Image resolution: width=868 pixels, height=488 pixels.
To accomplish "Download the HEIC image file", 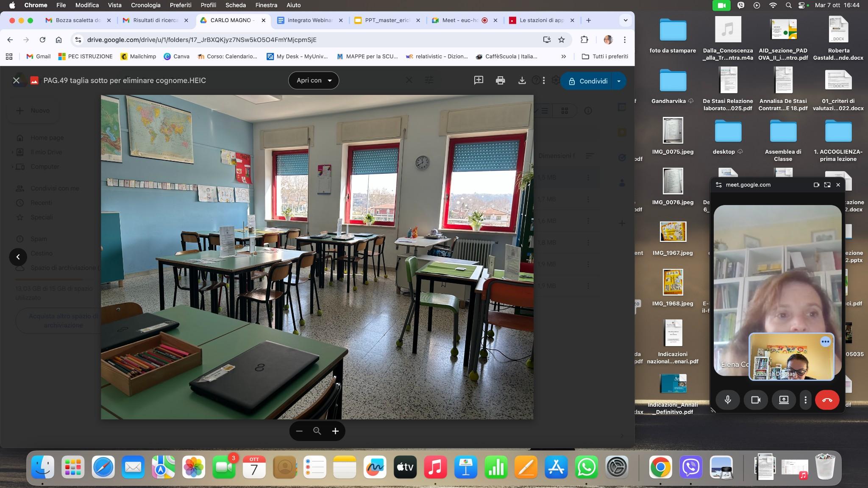I will click(x=522, y=80).
